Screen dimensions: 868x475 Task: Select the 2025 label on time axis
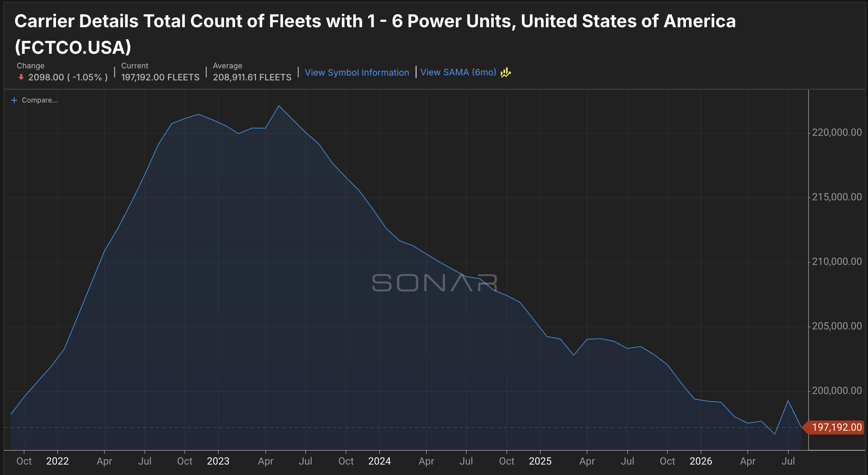(x=540, y=461)
